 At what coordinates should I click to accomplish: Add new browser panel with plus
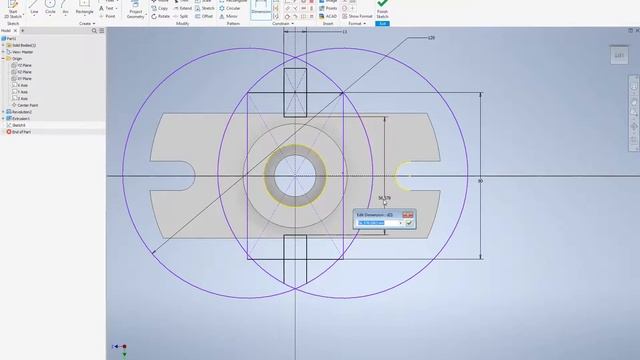22,31
